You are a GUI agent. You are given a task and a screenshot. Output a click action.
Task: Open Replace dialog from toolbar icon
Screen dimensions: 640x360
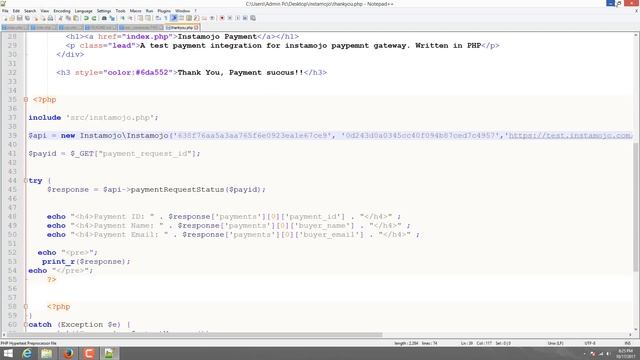click(112, 18)
